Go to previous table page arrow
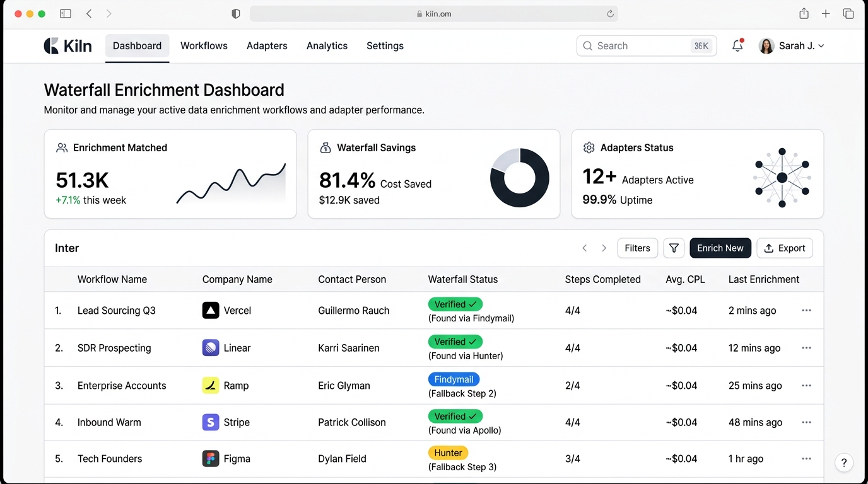 [x=585, y=248]
